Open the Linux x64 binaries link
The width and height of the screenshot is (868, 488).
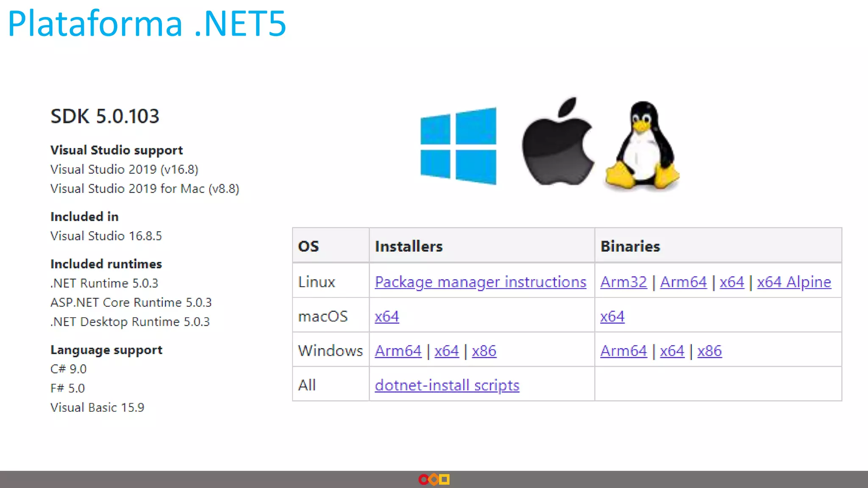(x=732, y=282)
